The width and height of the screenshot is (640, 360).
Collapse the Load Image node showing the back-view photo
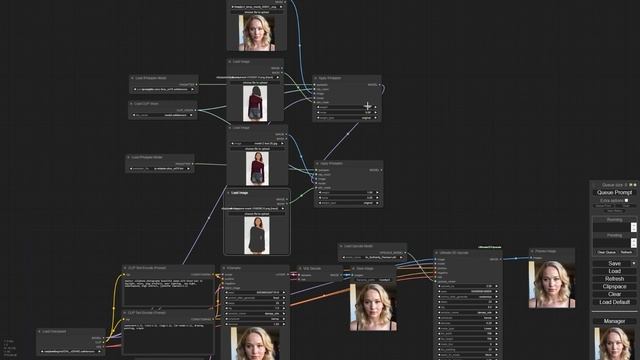click(230, 62)
